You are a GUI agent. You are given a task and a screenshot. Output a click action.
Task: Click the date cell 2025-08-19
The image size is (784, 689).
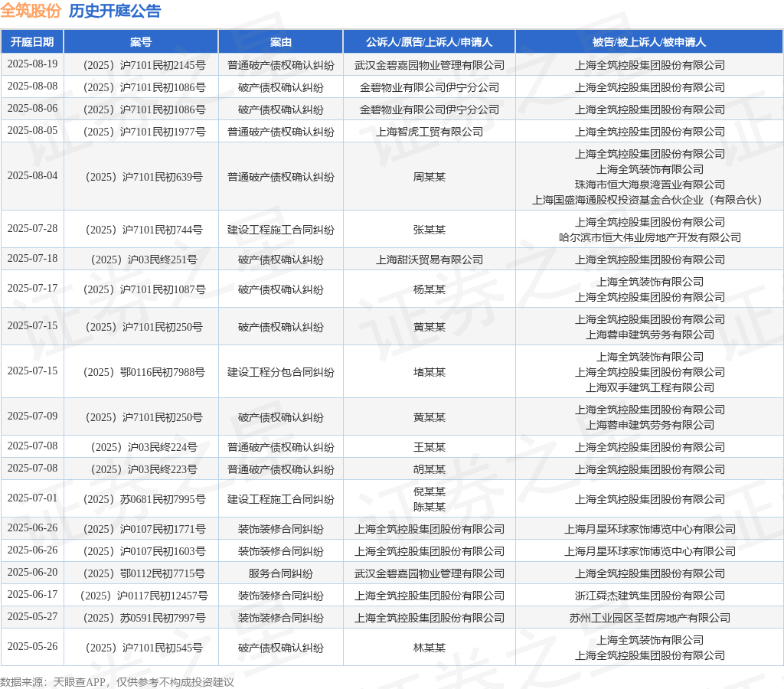pos(32,64)
